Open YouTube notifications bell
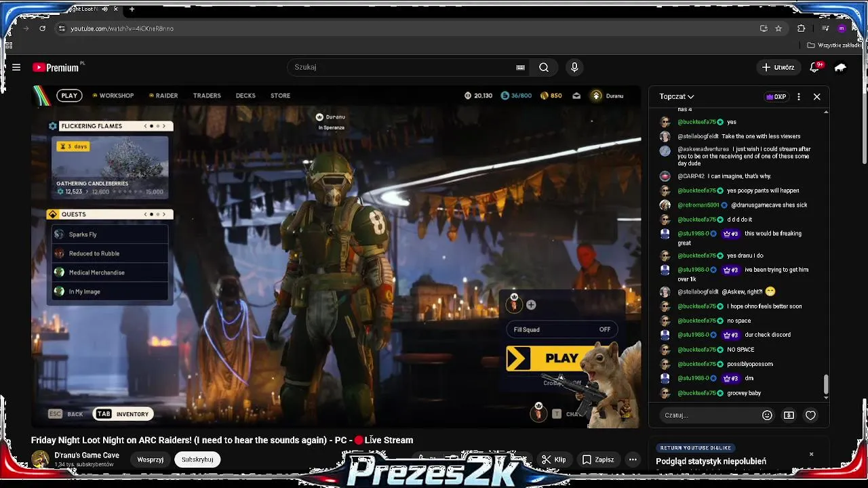The image size is (868, 488). pos(815,67)
